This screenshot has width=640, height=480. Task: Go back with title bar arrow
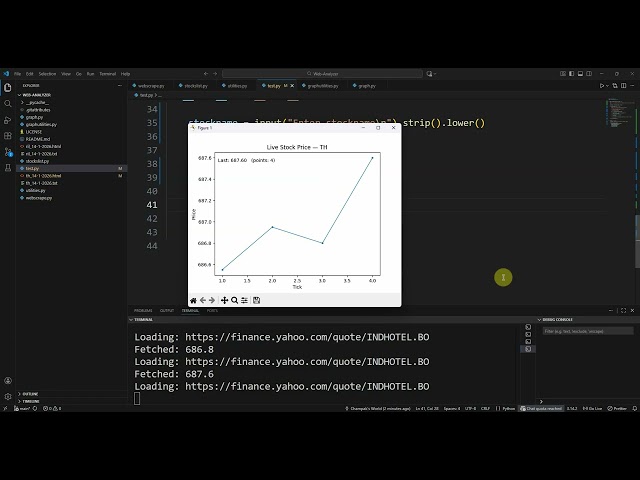tap(206, 74)
